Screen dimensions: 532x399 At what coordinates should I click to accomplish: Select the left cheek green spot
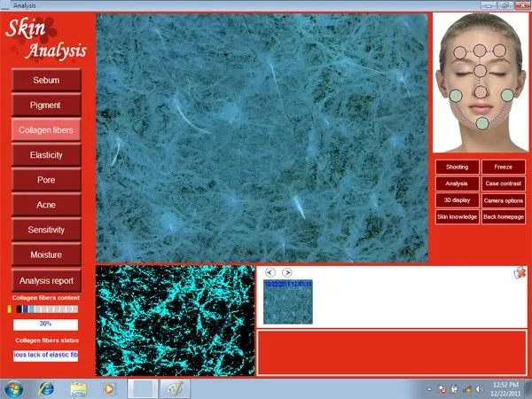click(456, 96)
